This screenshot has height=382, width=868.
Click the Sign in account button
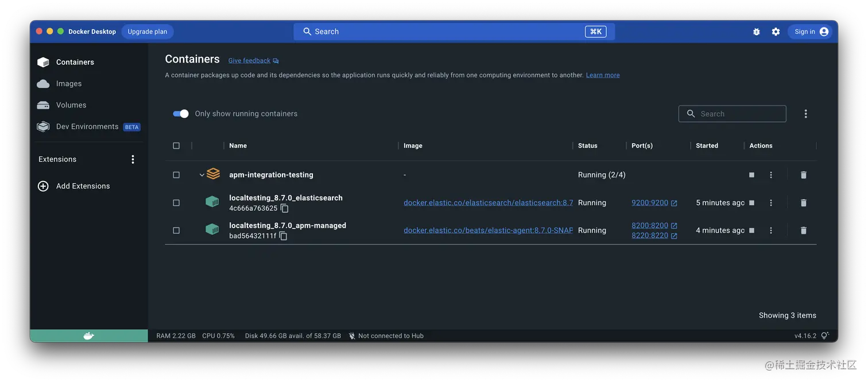(x=811, y=32)
